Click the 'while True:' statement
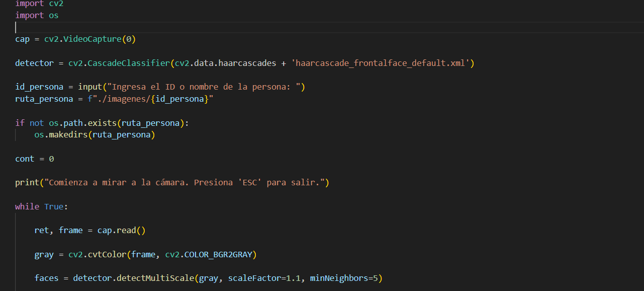Viewport: 644px width, 291px height. coord(41,206)
